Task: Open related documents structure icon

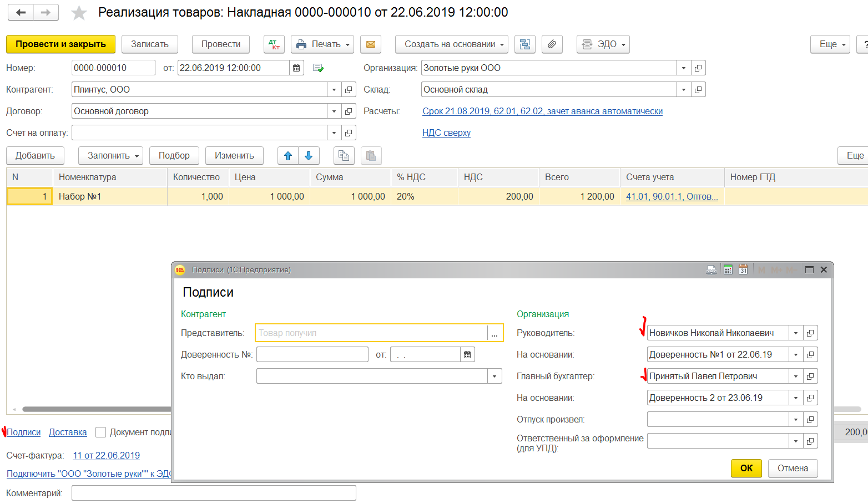Action: click(525, 44)
